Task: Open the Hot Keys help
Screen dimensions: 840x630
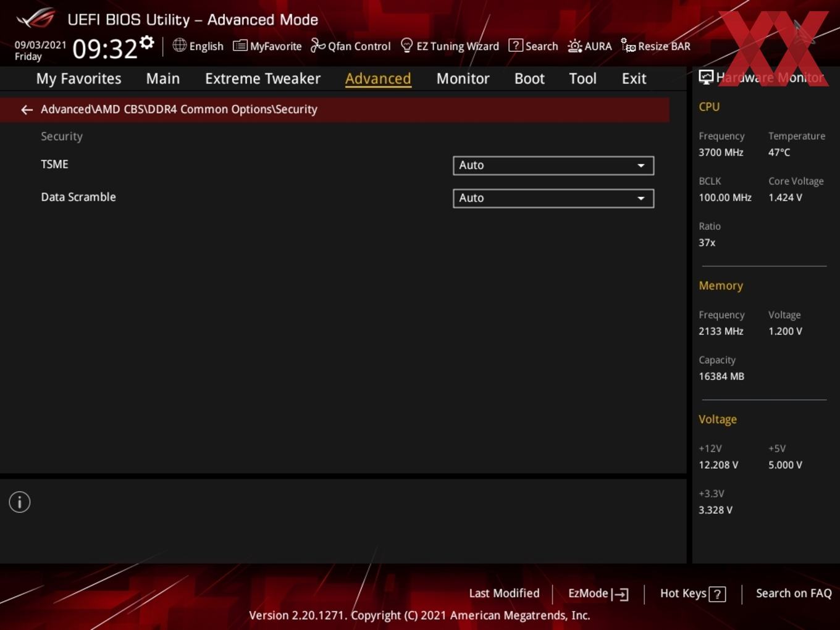Action: pos(692,594)
